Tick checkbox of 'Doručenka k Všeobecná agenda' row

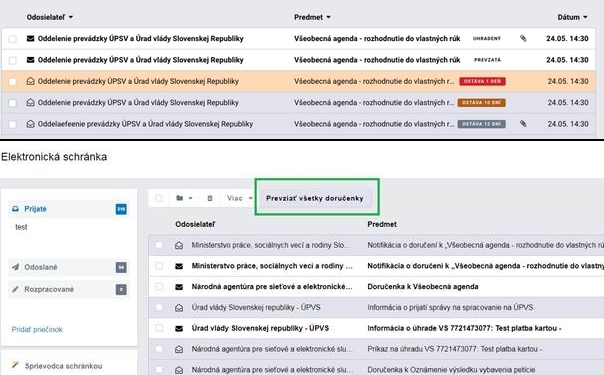click(x=159, y=286)
